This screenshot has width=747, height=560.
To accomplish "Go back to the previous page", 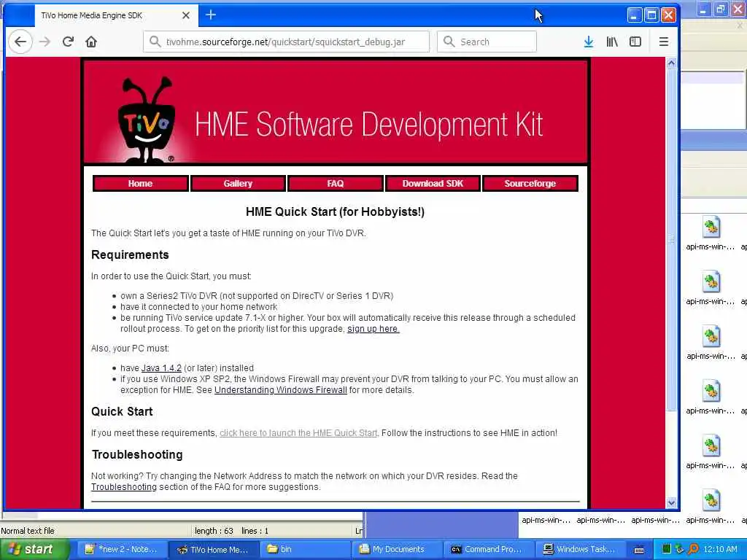I will click(20, 42).
